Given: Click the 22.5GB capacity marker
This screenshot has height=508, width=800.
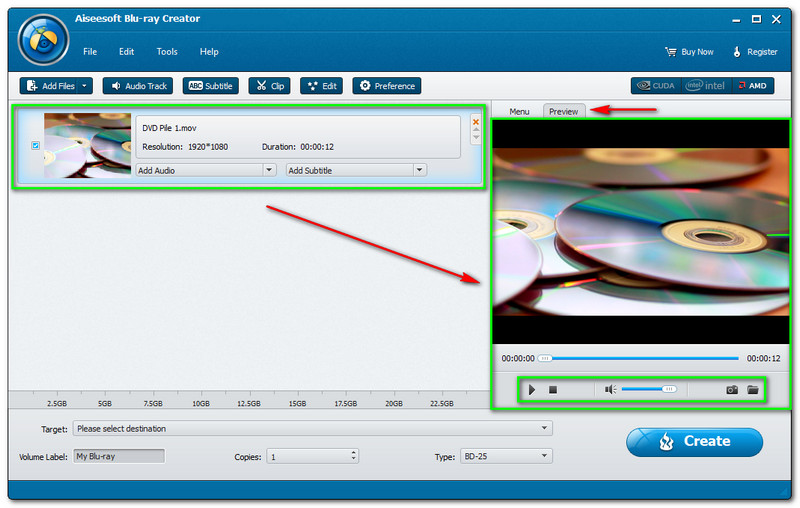Looking at the screenshot, I should (441, 403).
